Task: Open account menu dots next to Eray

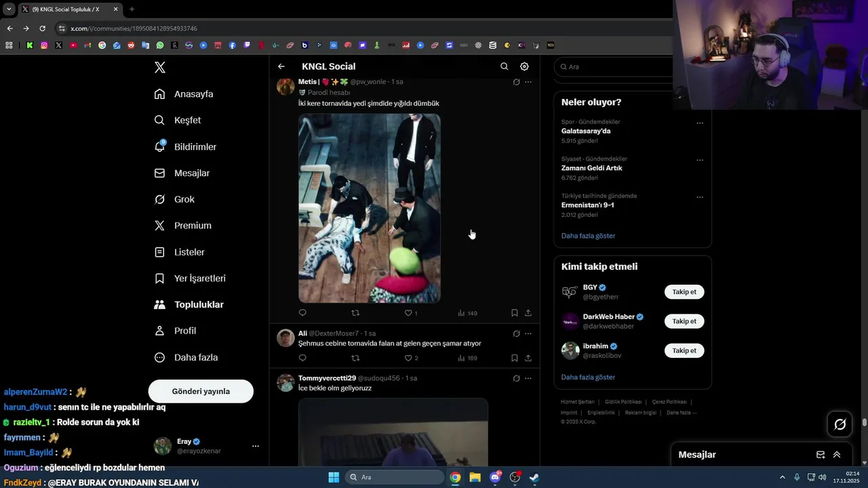Action: pyautogui.click(x=256, y=446)
